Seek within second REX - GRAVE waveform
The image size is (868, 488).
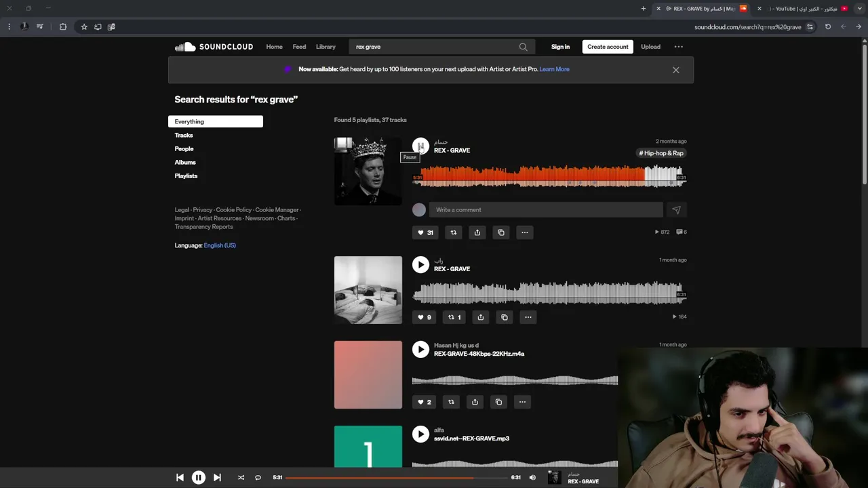(x=549, y=293)
